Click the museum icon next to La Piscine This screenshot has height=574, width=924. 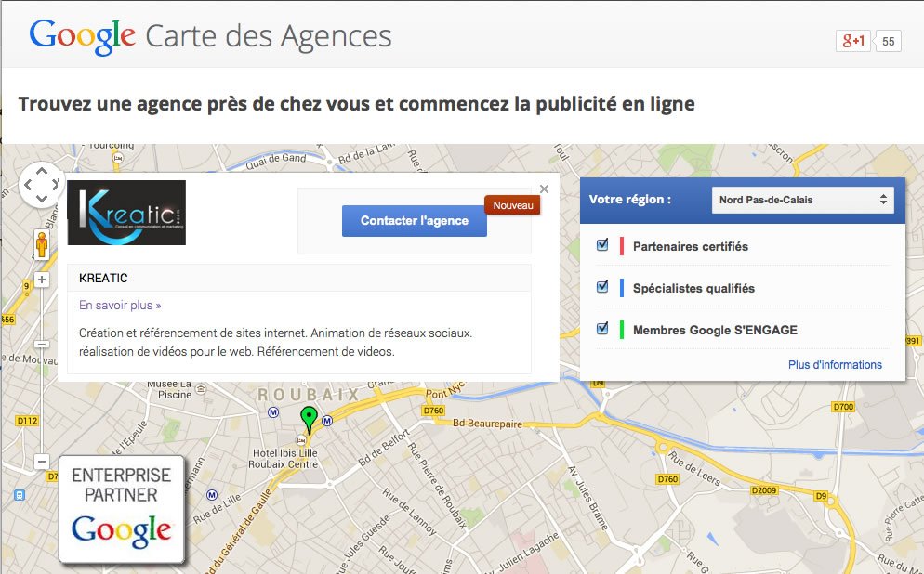click(x=201, y=389)
